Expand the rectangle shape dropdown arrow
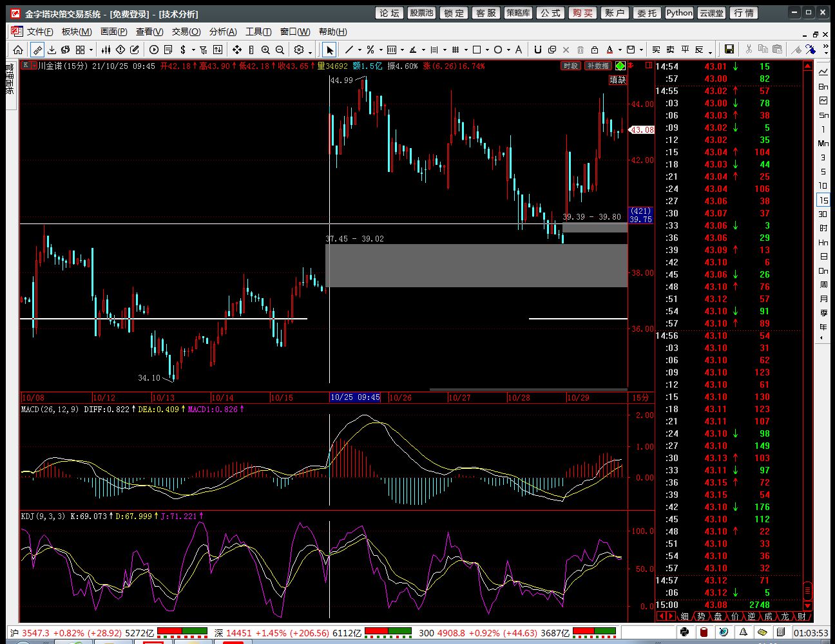 (x=487, y=50)
